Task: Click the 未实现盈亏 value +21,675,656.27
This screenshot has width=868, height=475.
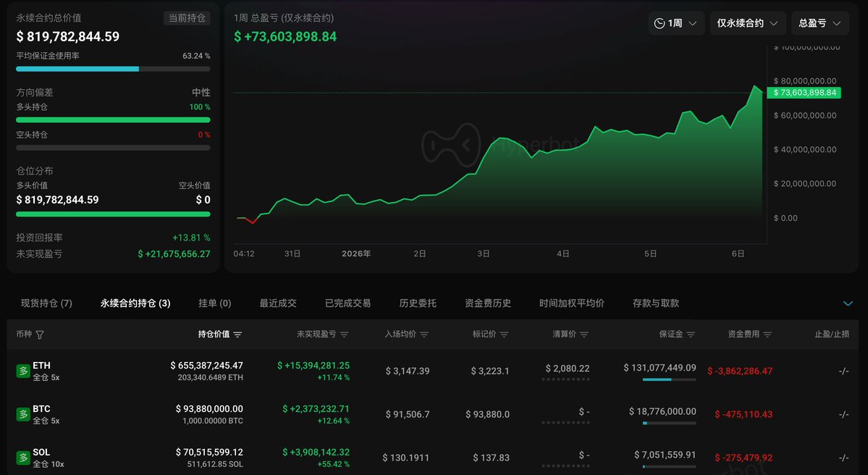Action: pos(174,253)
